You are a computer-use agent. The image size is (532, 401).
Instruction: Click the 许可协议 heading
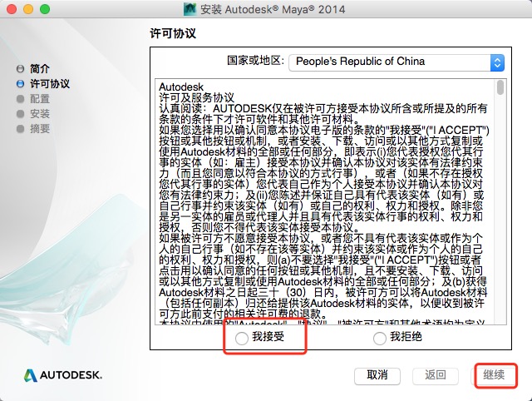coord(173,33)
